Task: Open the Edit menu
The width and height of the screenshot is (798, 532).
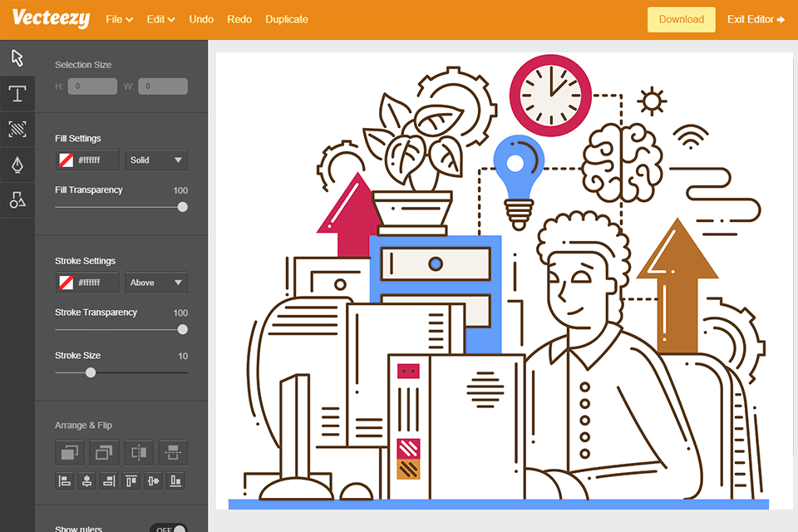Action: [x=160, y=18]
